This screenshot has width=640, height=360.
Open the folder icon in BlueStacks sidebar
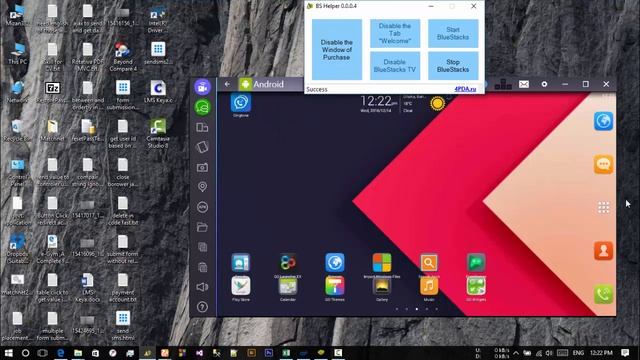pyautogui.click(x=202, y=227)
